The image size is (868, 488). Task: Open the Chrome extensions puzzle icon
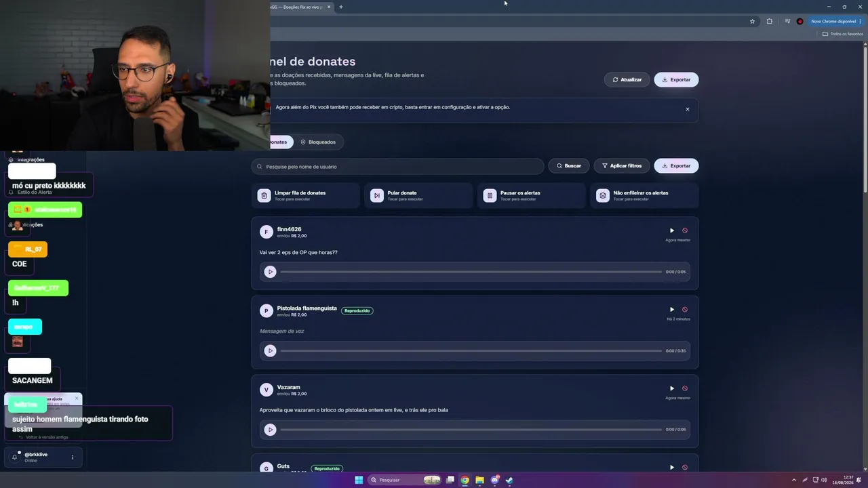[770, 22]
